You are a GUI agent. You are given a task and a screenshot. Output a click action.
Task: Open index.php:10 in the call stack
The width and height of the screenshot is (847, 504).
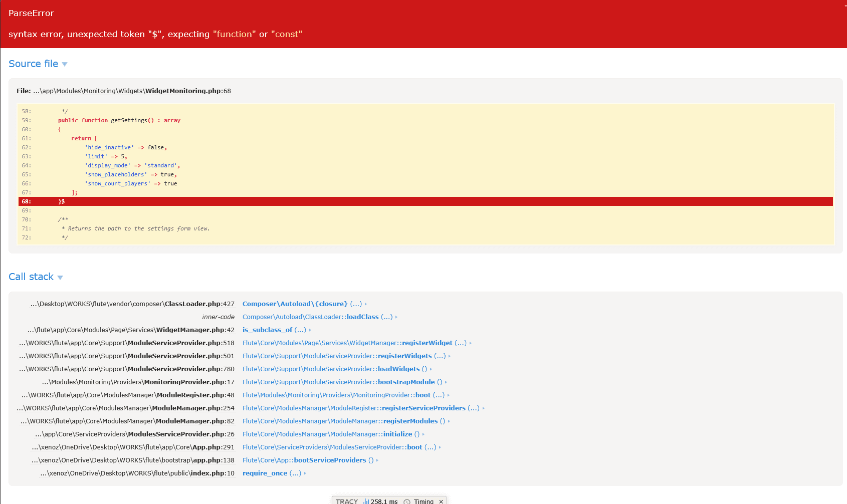tap(137, 473)
